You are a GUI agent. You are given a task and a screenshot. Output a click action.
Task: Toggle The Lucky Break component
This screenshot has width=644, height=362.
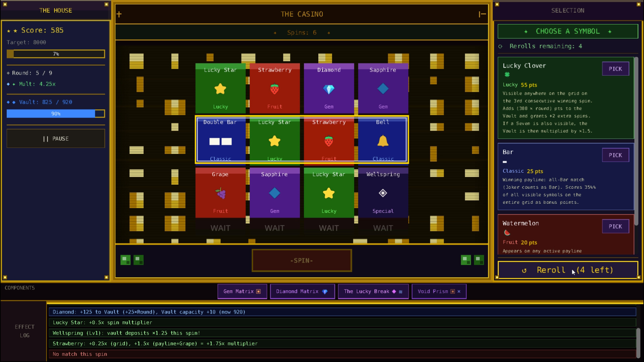click(x=373, y=291)
